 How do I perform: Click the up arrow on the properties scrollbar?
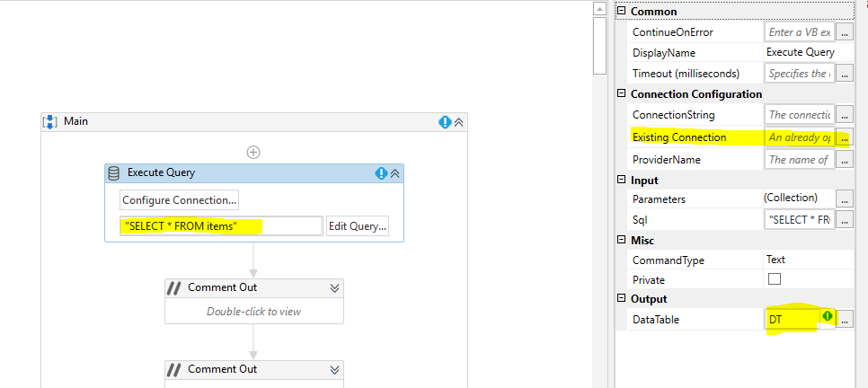(x=601, y=9)
